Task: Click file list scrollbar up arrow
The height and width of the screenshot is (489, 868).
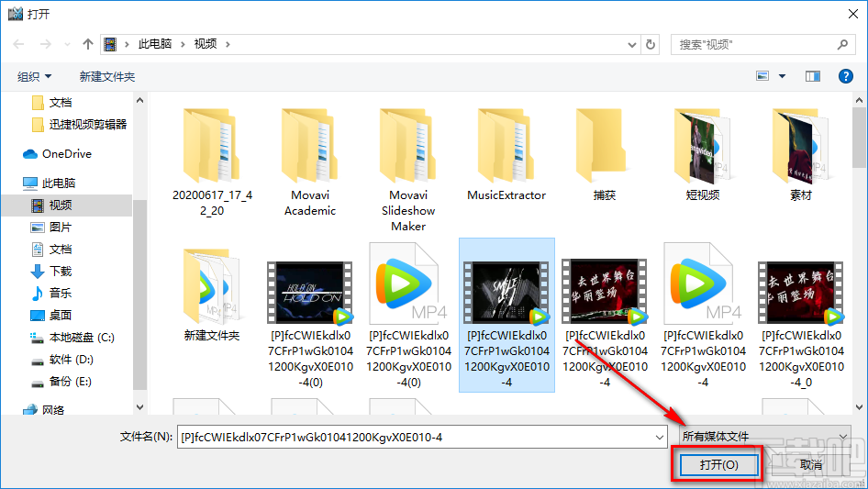Action: (x=859, y=101)
